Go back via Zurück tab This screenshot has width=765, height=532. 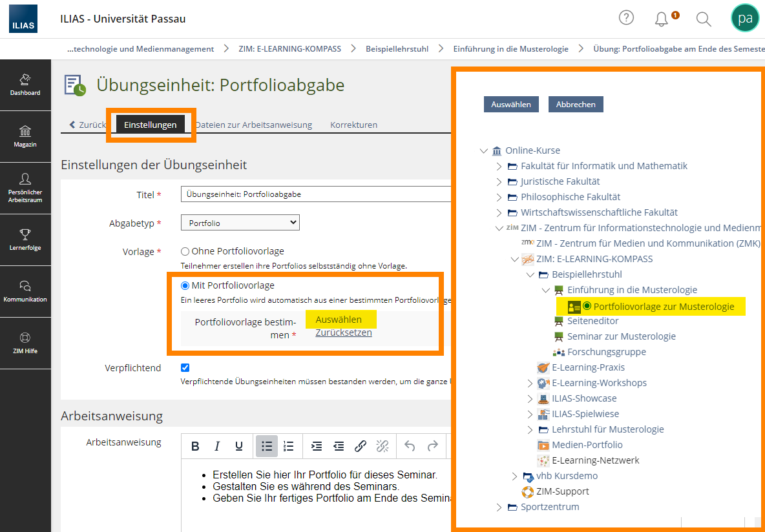[89, 125]
